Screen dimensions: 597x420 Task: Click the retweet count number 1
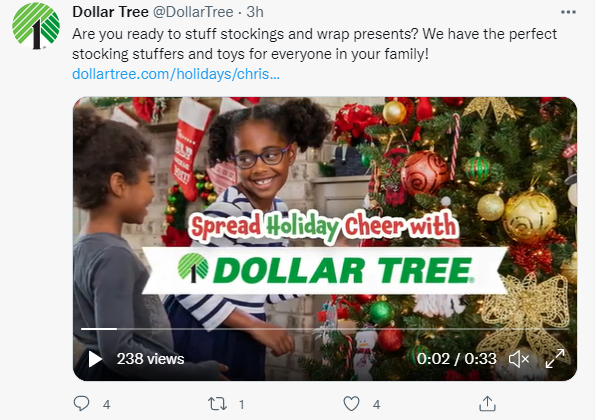tap(241, 404)
